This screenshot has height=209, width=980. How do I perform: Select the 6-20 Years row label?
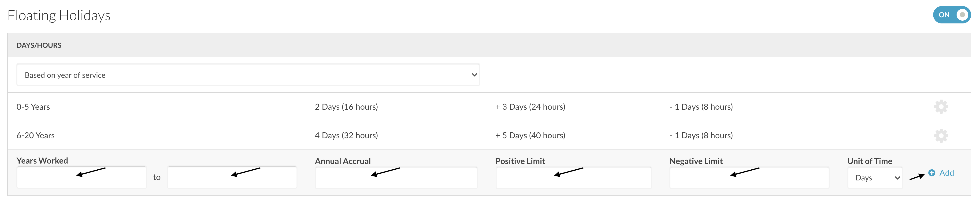(x=35, y=135)
